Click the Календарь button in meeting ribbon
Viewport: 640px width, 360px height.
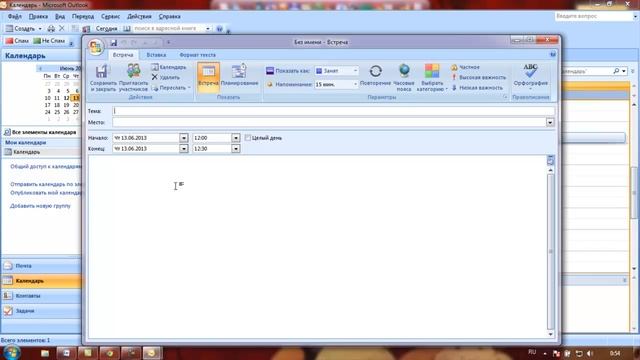pos(169,67)
